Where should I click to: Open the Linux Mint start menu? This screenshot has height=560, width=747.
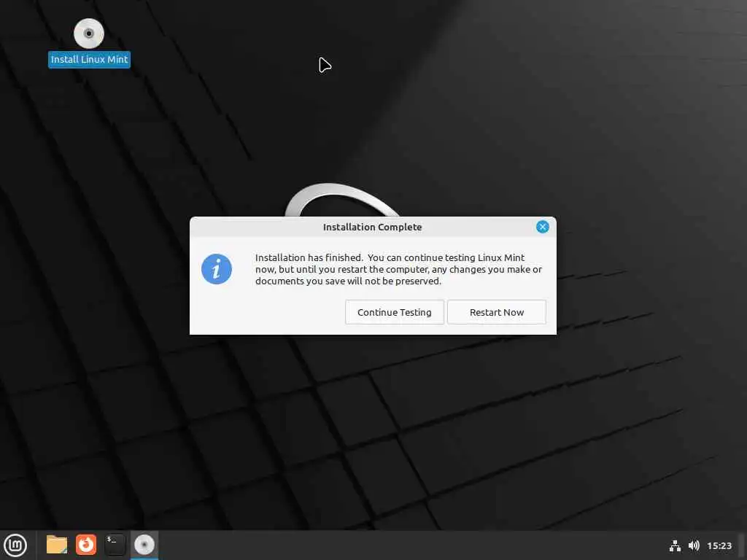click(15, 545)
